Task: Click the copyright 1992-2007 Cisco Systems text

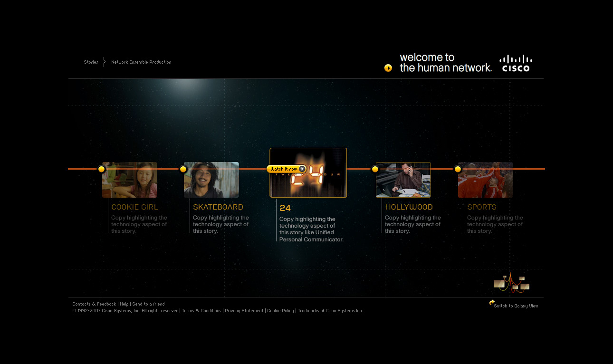Action: tap(126, 311)
